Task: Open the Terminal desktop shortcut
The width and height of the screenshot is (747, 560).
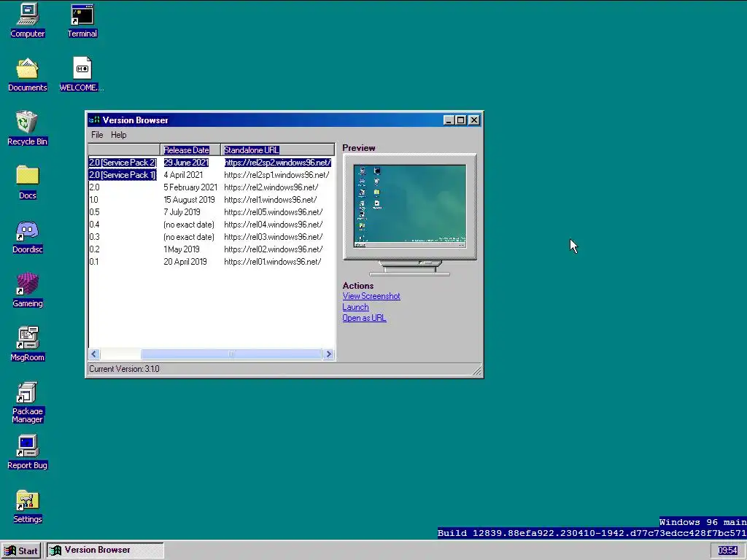Action: coord(82,20)
